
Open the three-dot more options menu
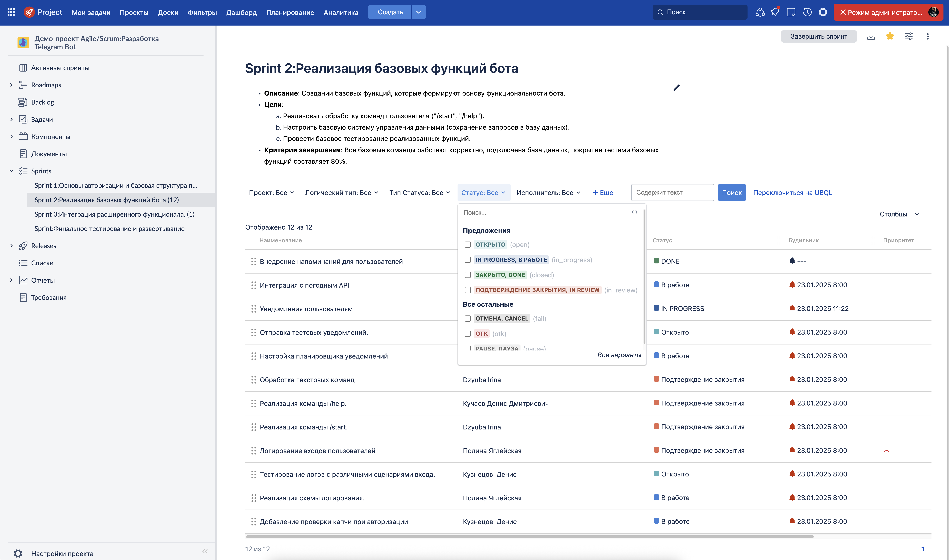pos(928,36)
